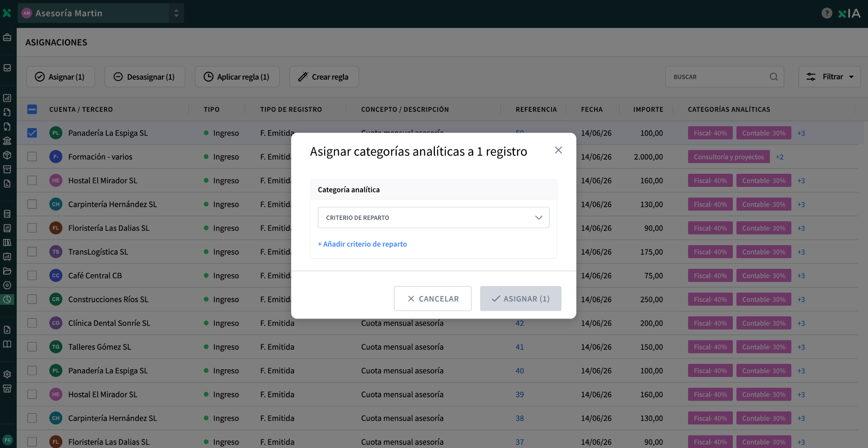
Task: Open the percent document icon in sidebar
Action: coord(7,330)
